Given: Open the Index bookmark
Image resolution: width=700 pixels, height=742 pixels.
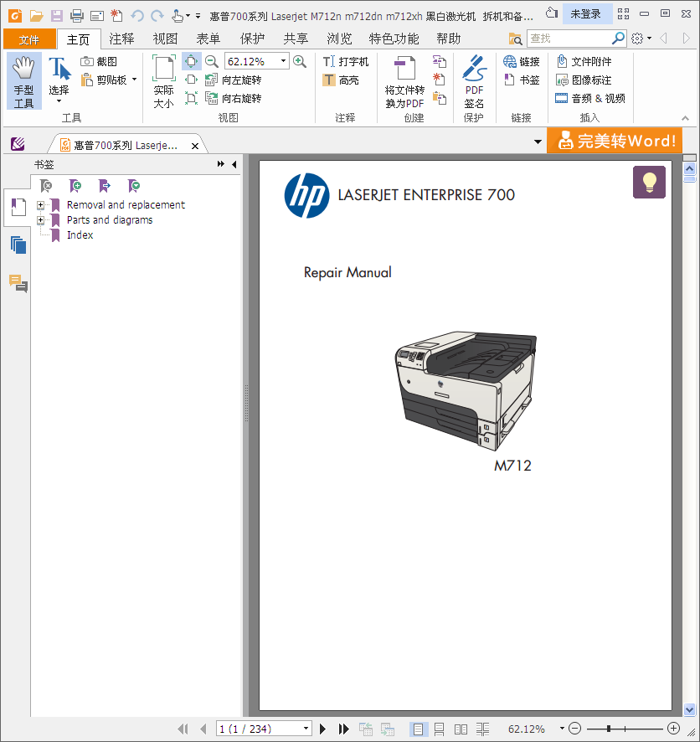Looking at the screenshot, I should pyautogui.click(x=80, y=235).
